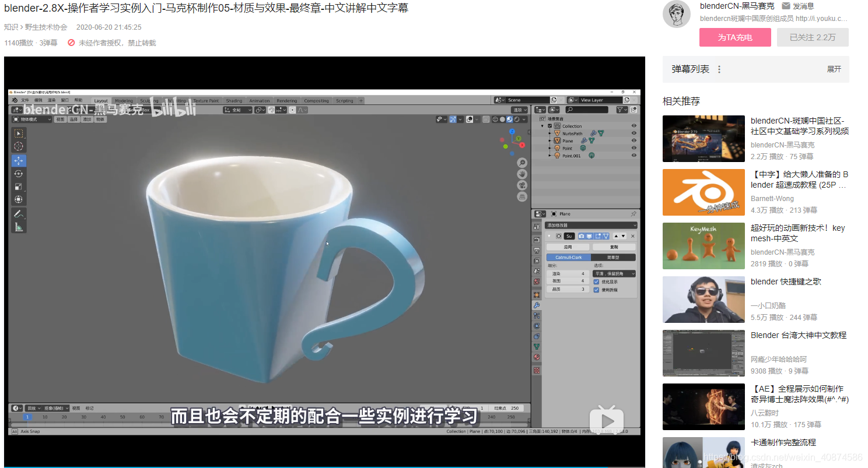Viewport: 868px width, 468px height.
Task: Switch to the Rendering workspace tab
Action: pos(287,101)
